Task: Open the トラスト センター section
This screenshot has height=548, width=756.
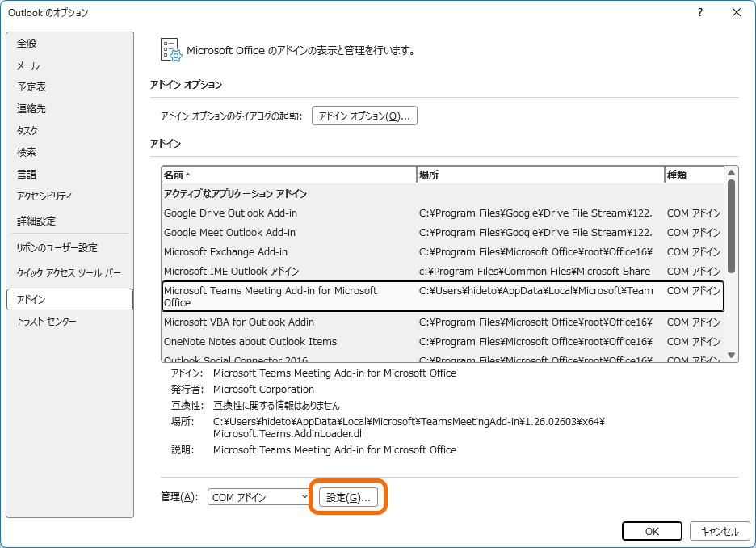Action: tap(40, 320)
